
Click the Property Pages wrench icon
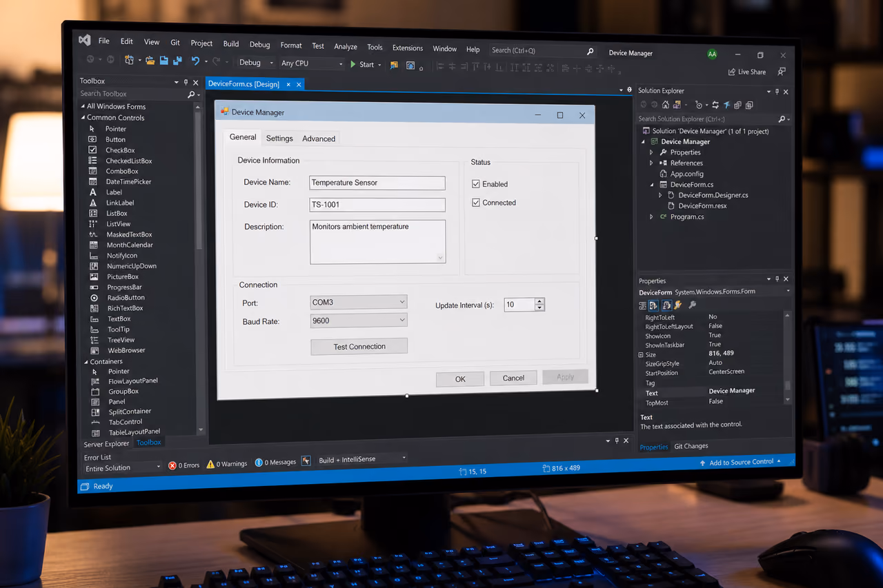pos(693,305)
